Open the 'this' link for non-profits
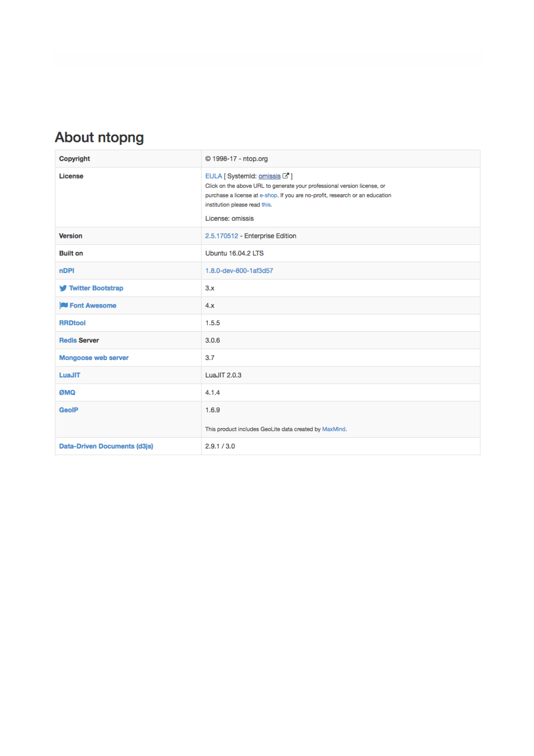 pyautogui.click(x=266, y=205)
